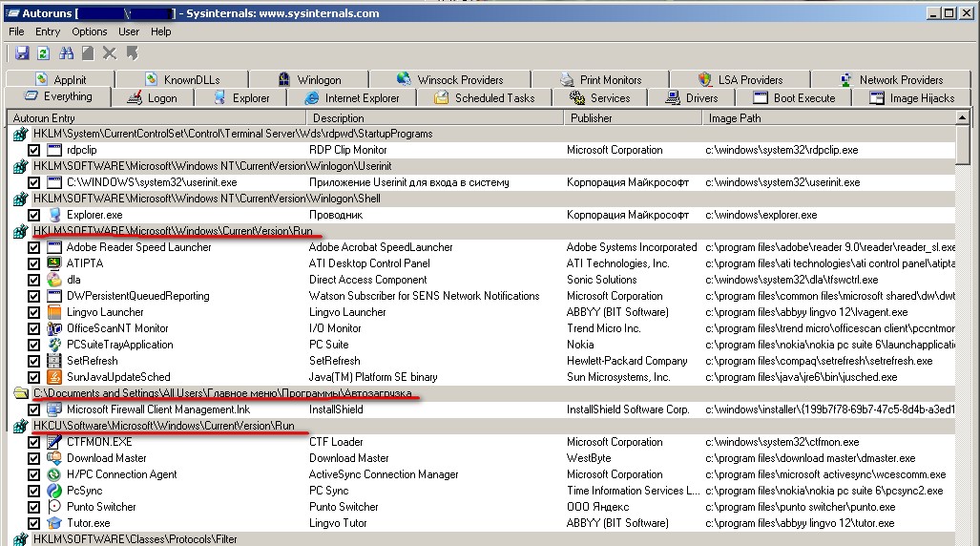Click the PcSync entry icon
The width and height of the screenshot is (980, 546).
[x=54, y=491]
